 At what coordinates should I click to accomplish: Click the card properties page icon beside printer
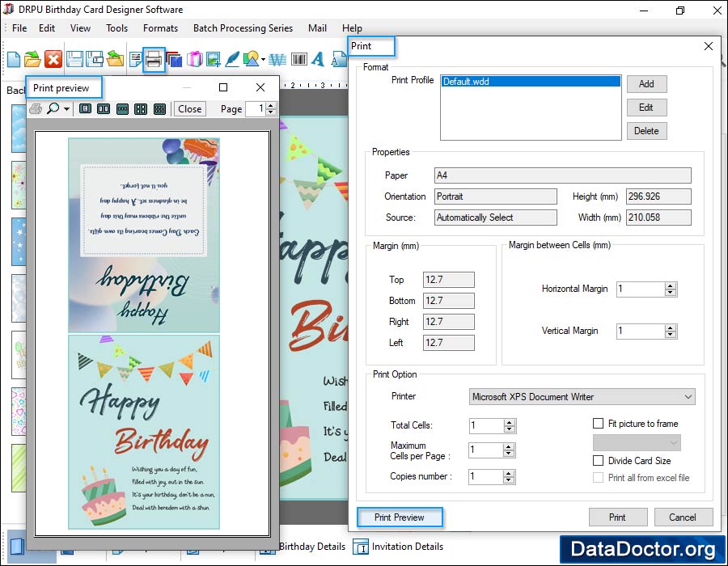coord(136,59)
